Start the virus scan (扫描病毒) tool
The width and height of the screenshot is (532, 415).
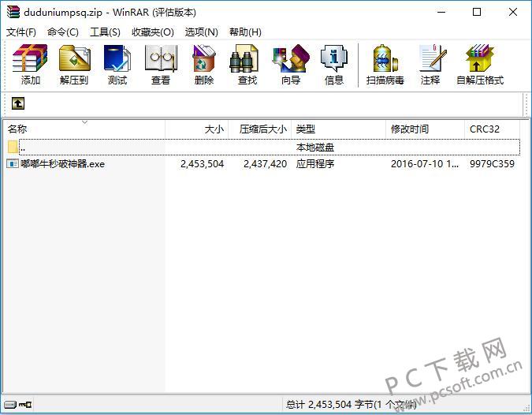click(385, 65)
